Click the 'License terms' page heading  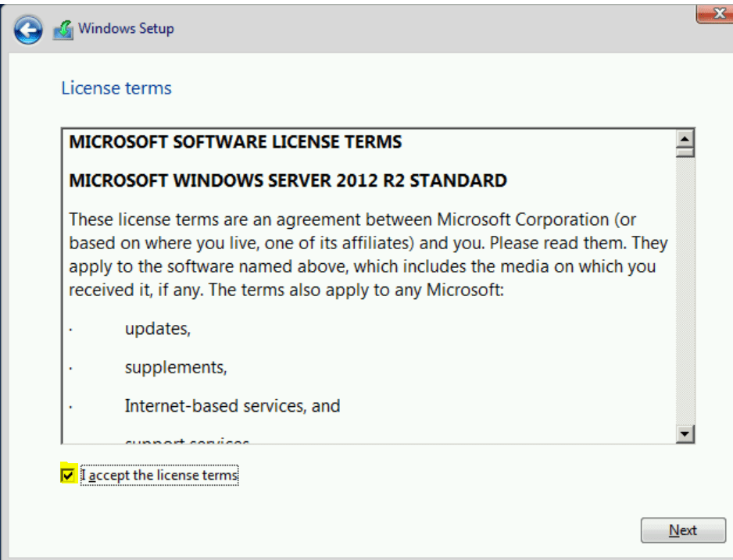click(116, 88)
